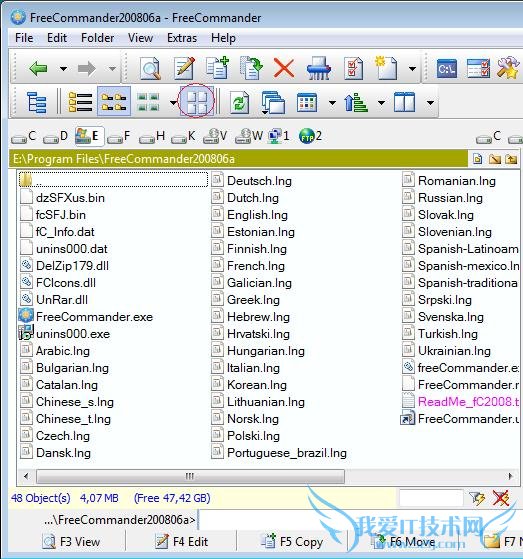This screenshot has height=559, width=523.
Task: Select the active drive E button
Action: pos(89,136)
